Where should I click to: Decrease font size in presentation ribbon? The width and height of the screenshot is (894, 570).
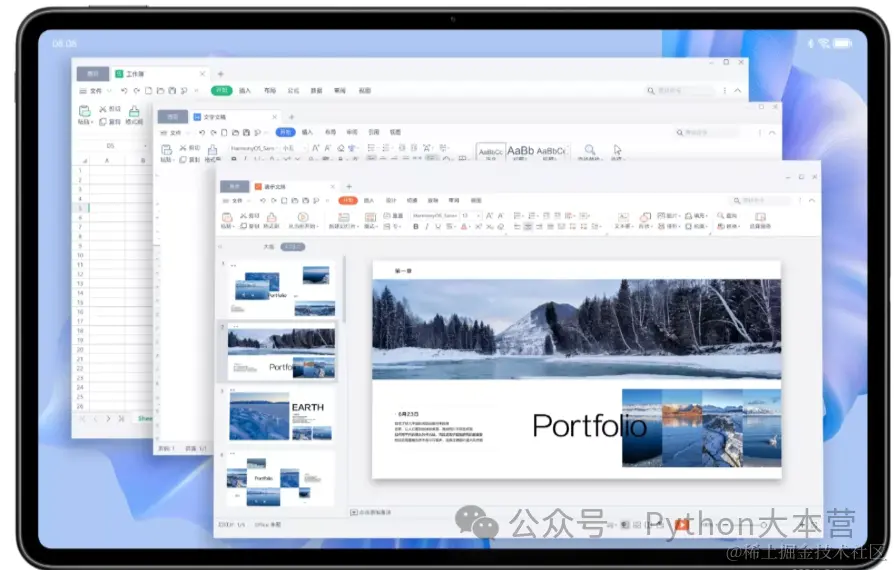coord(500,215)
